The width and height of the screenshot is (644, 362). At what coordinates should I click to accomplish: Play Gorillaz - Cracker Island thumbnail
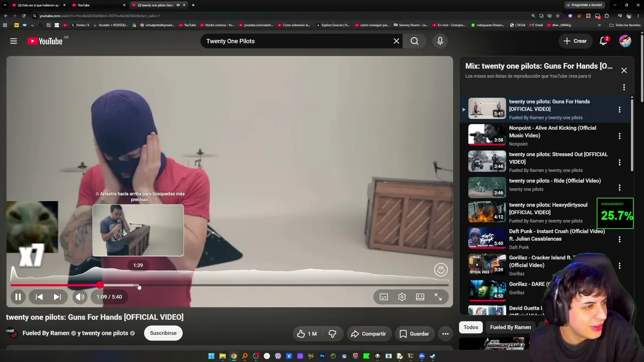pyautogui.click(x=487, y=264)
